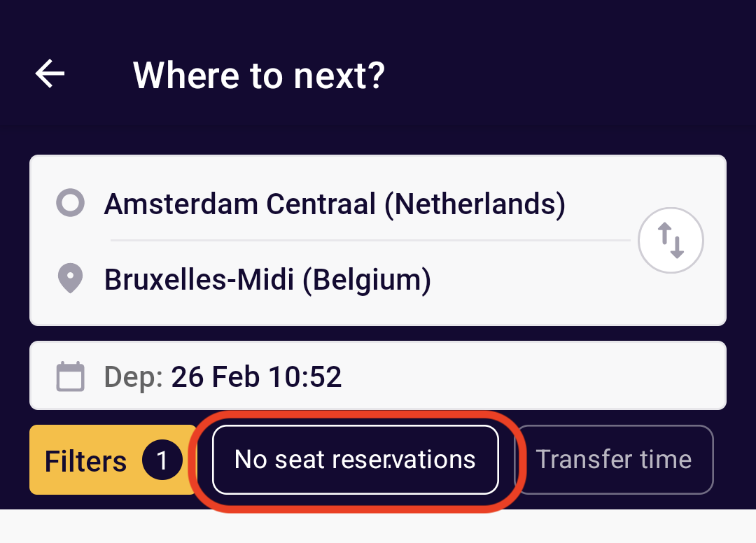This screenshot has width=756, height=543.
Task: Click the origin circle icon
Action: (x=70, y=203)
